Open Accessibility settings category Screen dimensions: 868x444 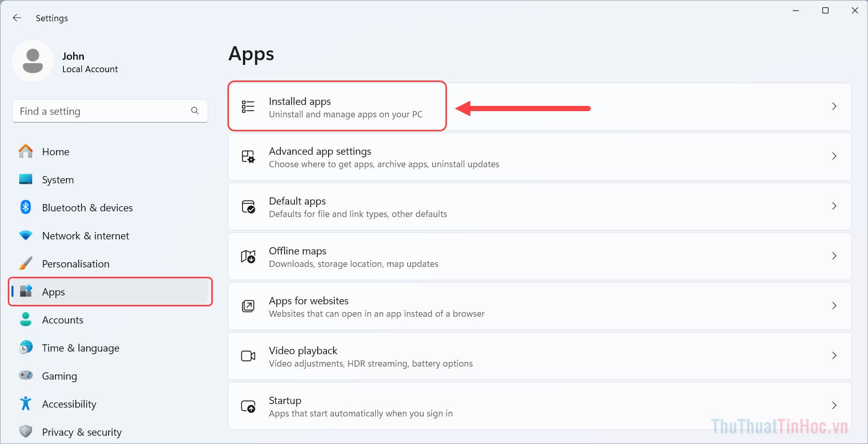pyautogui.click(x=110, y=404)
